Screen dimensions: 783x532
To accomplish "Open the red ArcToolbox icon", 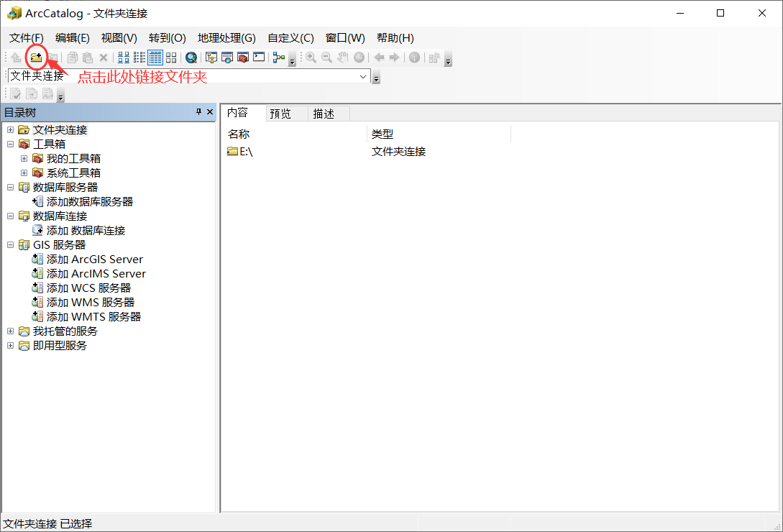I will (243, 58).
